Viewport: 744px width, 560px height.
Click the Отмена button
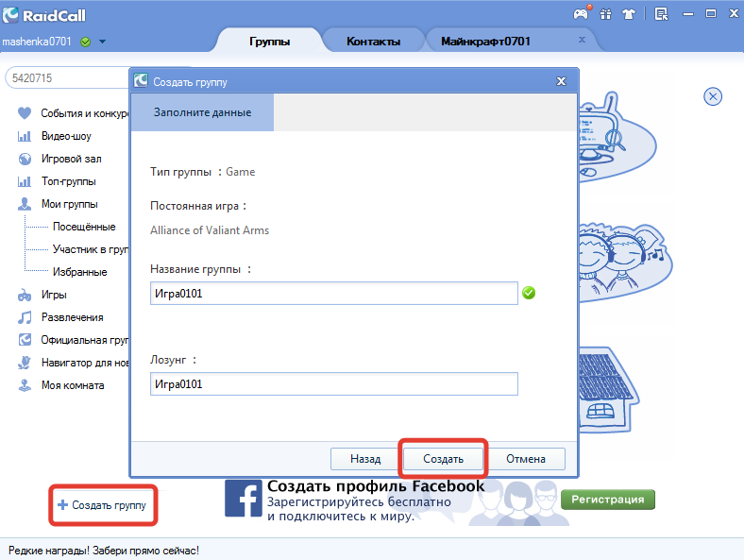526,459
